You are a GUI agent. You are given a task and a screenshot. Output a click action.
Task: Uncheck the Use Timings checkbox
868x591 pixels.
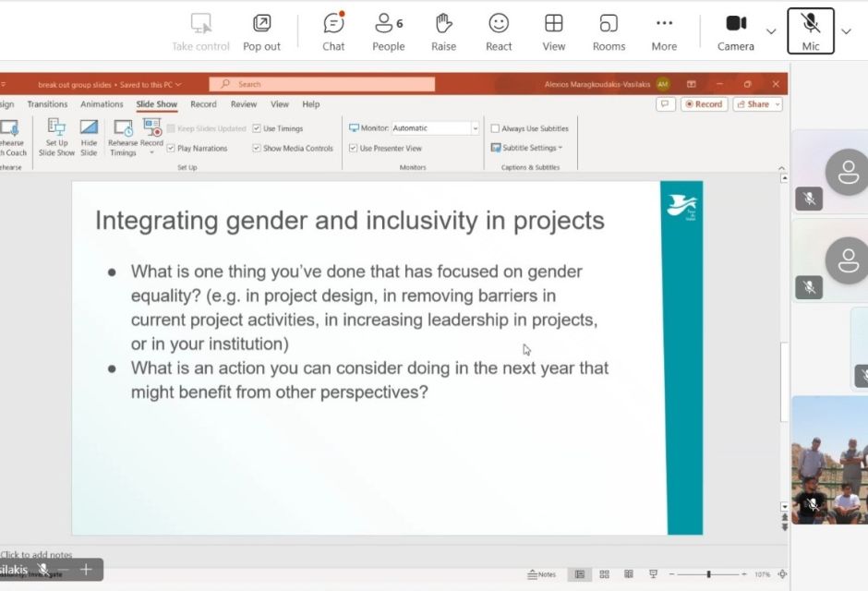pyautogui.click(x=257, y=129)
